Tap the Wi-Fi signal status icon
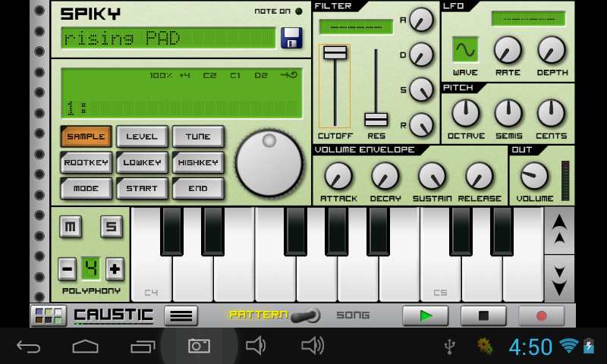The height and width of the screenshot is (364, 607). (569, 346)
